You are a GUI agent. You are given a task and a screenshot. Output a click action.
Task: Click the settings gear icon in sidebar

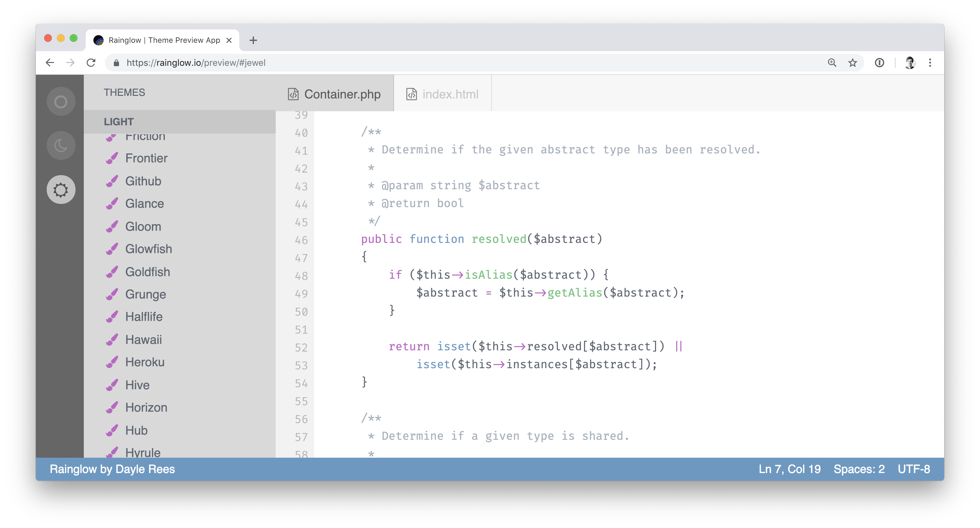pos(62,189)
